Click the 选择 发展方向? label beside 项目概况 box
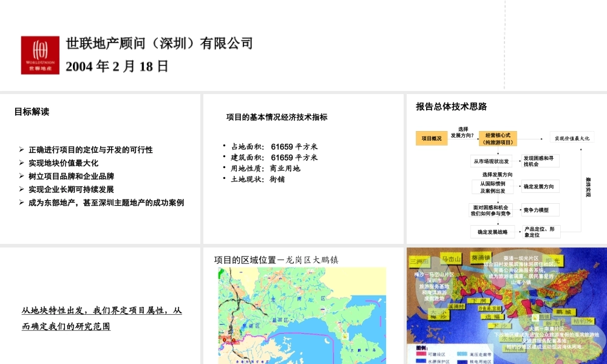Viewport: 607px width, 364px height. [x=463, y=132]
